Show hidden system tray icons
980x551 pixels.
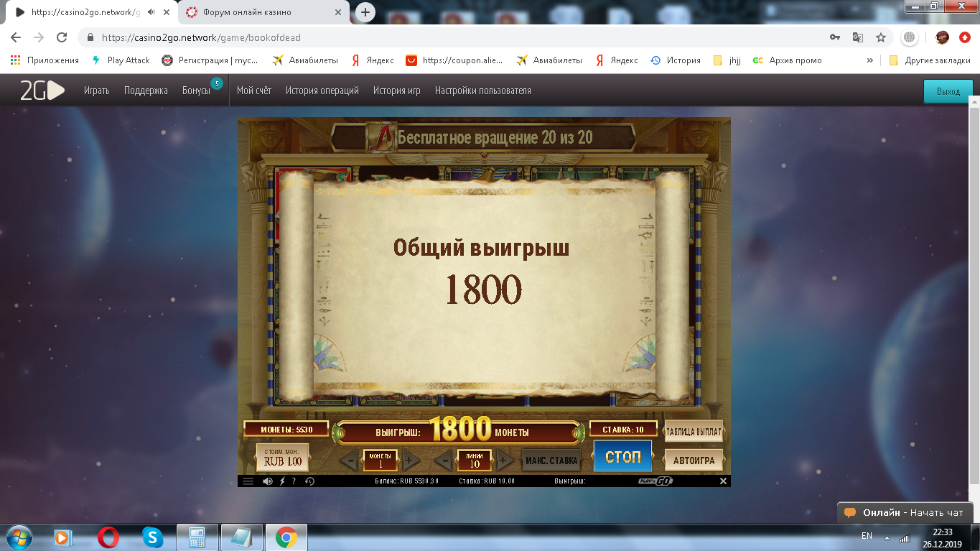(887, 537)
